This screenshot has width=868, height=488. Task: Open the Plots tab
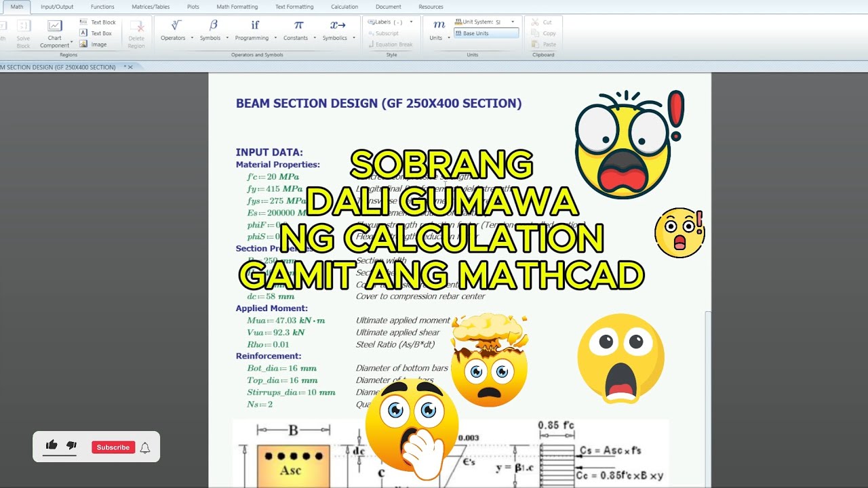[x=193, y=7]
